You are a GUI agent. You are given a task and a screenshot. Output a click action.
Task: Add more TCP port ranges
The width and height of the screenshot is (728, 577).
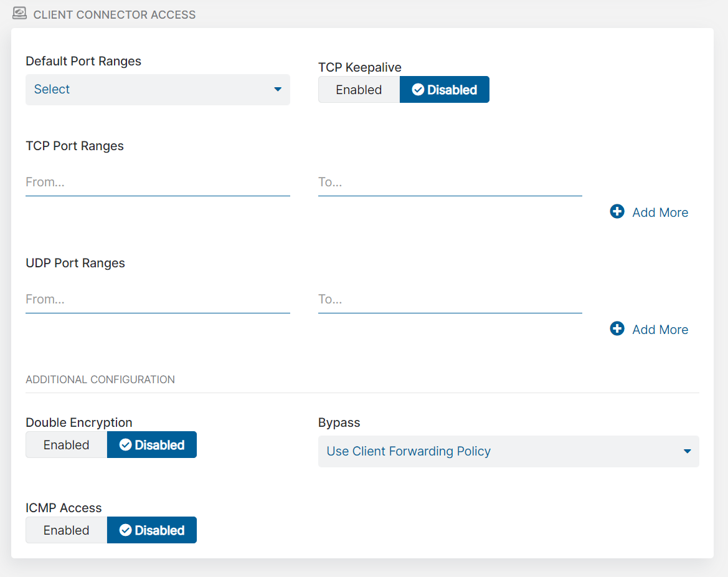click(x=659, y=212)
